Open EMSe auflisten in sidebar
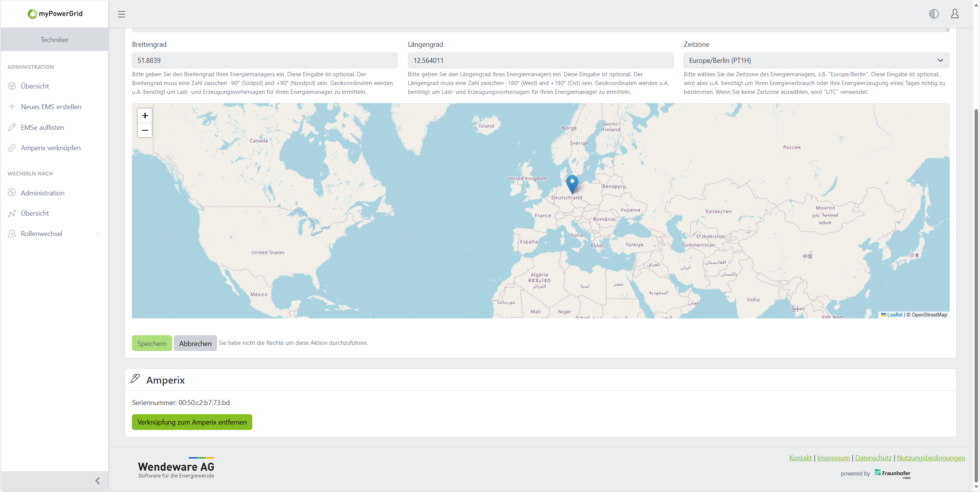Image resolution: width=980 pixels, height=492 pixels. (43, 128)
